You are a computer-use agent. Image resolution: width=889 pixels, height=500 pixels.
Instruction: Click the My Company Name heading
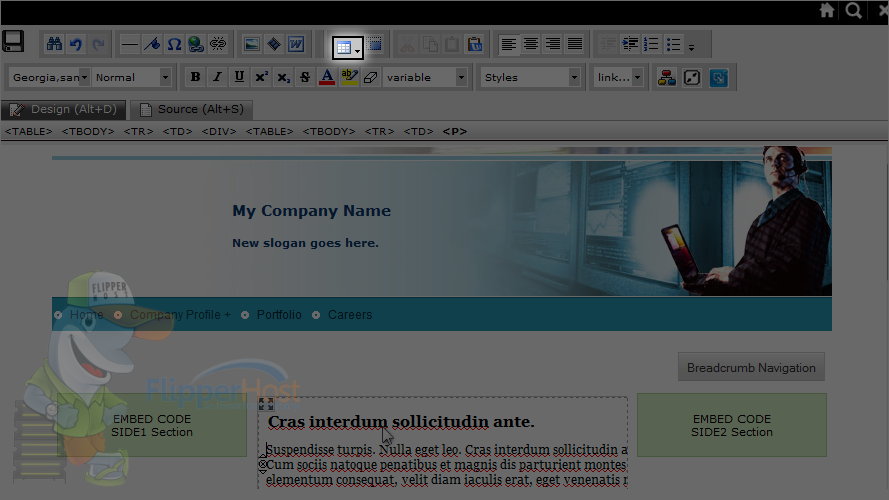(x=311, y=211)
